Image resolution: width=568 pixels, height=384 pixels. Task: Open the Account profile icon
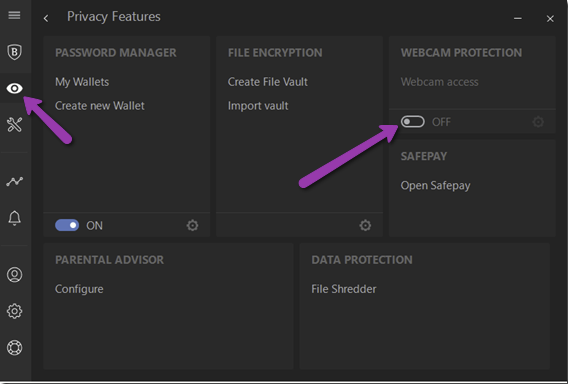(14, 275)
